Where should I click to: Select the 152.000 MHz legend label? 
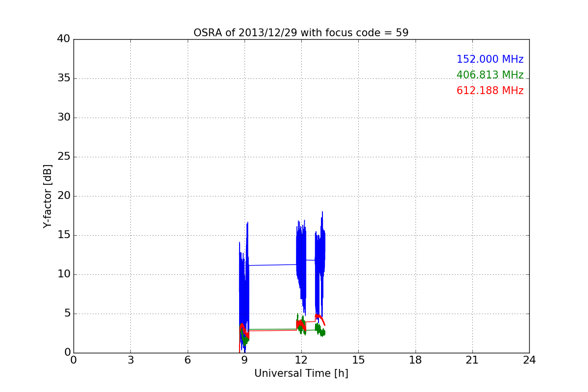pos(490,59)
